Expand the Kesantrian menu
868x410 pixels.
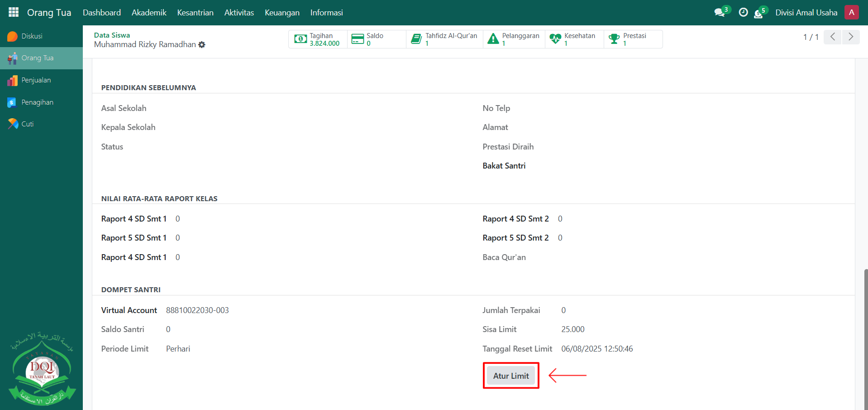195,13
